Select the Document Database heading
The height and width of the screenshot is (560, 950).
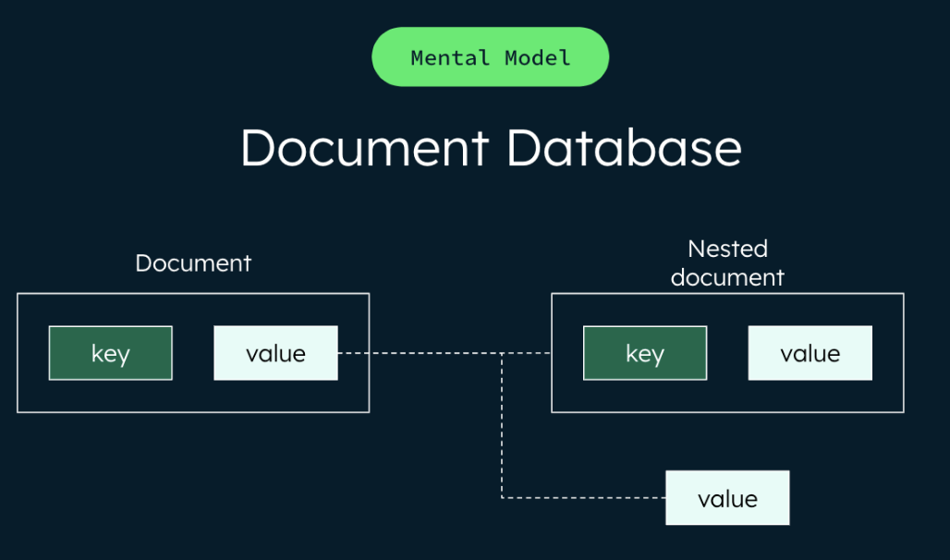[x=491, y=147]
